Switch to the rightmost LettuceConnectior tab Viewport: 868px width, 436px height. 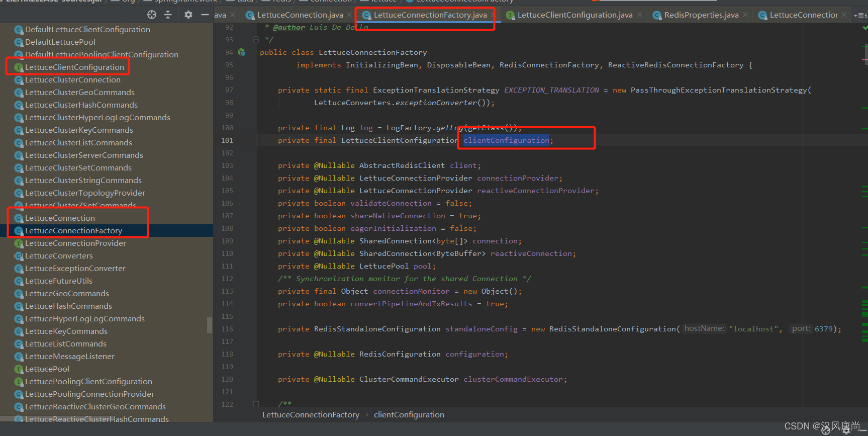(803, 15)
